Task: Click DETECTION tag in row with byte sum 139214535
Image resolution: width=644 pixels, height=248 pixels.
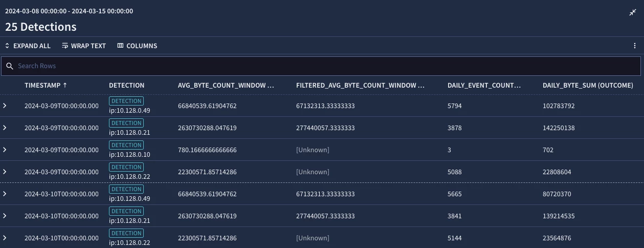Action: [x=126, y=211]
